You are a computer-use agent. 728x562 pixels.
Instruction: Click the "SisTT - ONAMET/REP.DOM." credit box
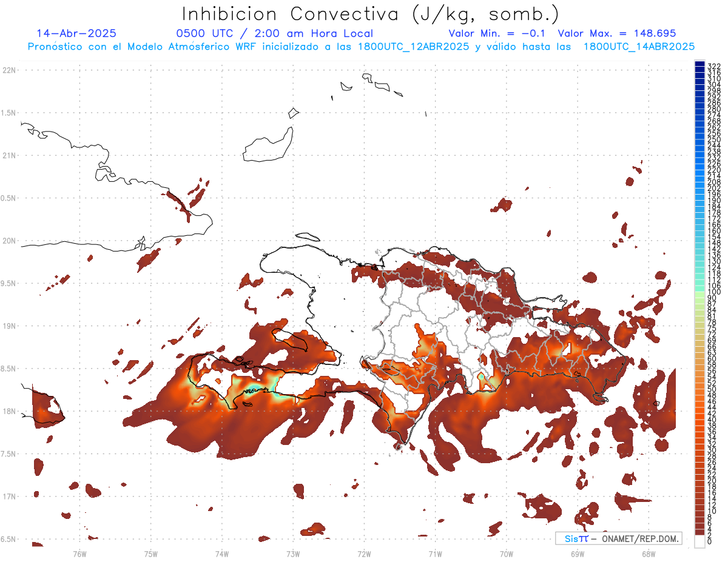click(618, 538)
